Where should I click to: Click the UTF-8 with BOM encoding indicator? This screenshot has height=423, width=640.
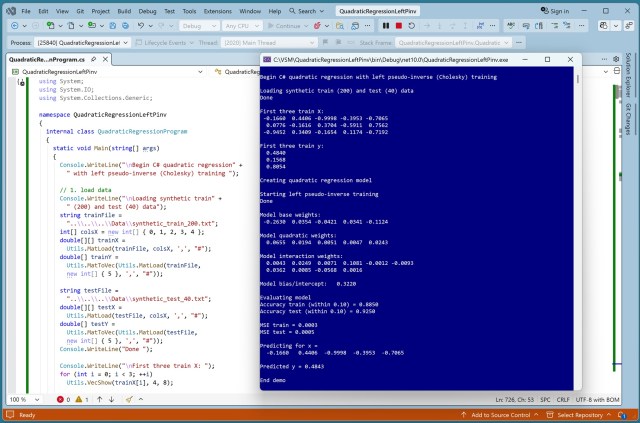[598, 400]
